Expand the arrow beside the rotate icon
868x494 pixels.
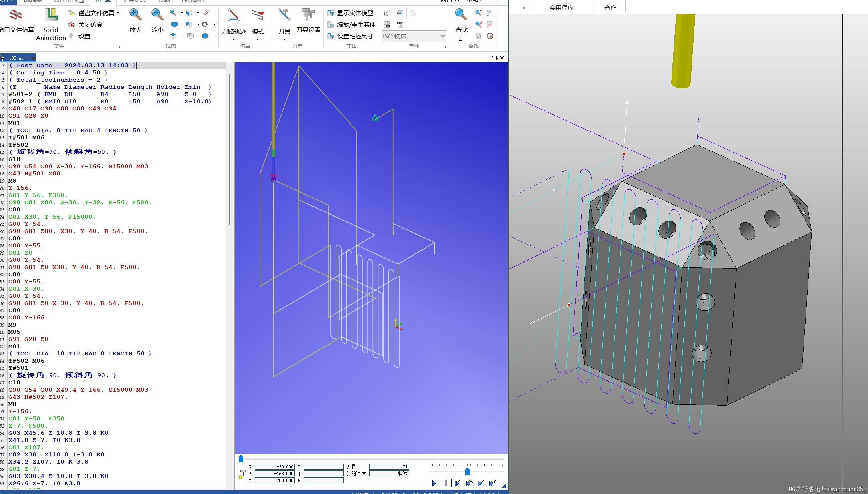coord(214,24)
